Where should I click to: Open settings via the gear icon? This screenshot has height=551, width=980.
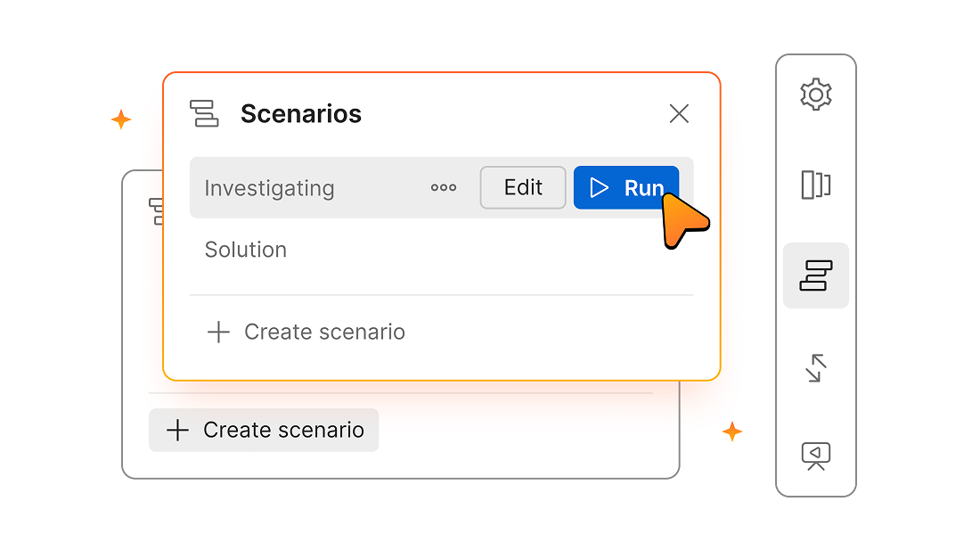click(815, 95)
